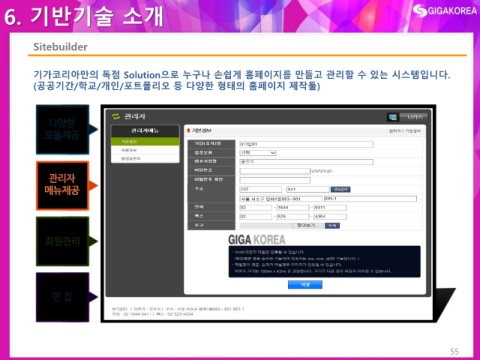Focus the company name input field
This screenshot has height=360, width=480.
coord(306,144)
